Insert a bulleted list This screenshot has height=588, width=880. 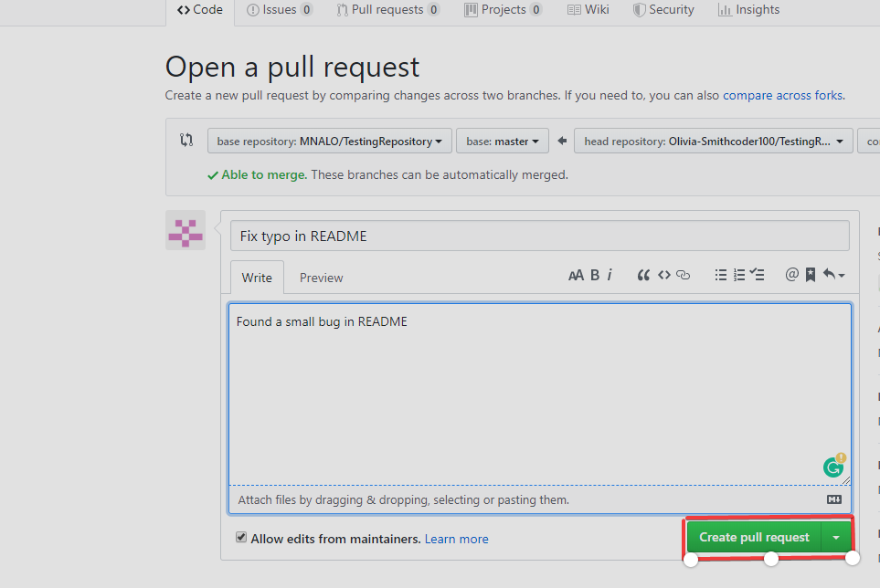721,275
